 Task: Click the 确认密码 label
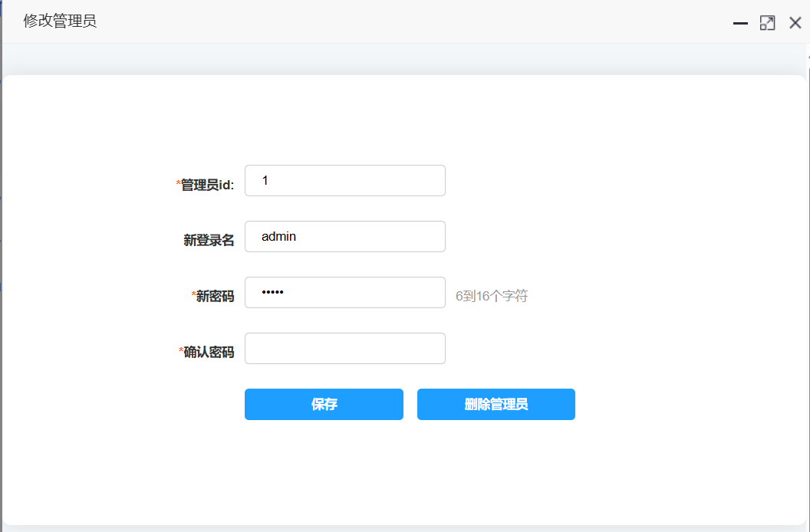pos(206,352)
